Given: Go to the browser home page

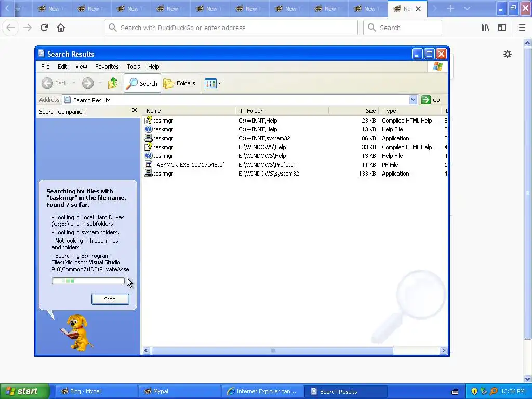Looking at the screenshot, I should tap(61, 28).
